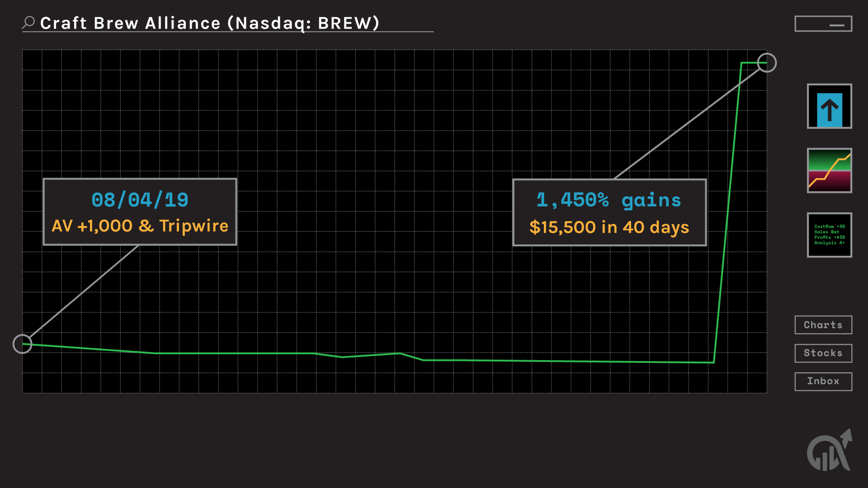Click the steep rising green price line
The image size is (868, 488).
pos(727,212)
